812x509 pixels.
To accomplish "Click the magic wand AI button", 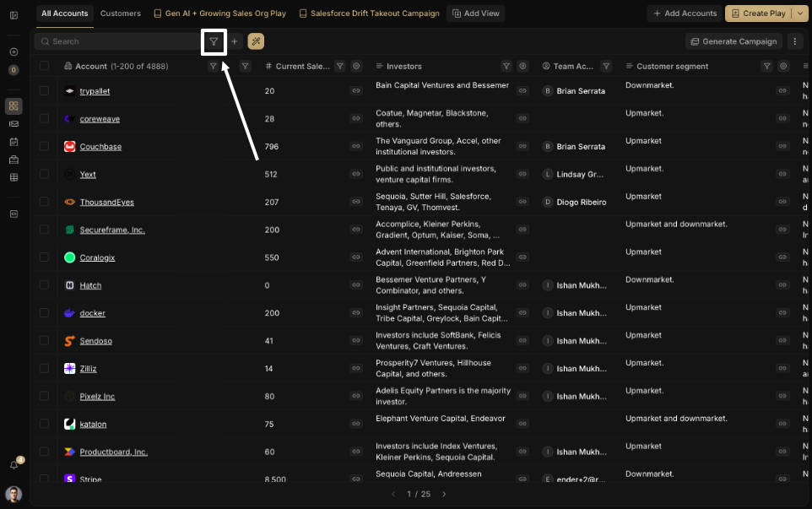I will click(x=256, y=41).
